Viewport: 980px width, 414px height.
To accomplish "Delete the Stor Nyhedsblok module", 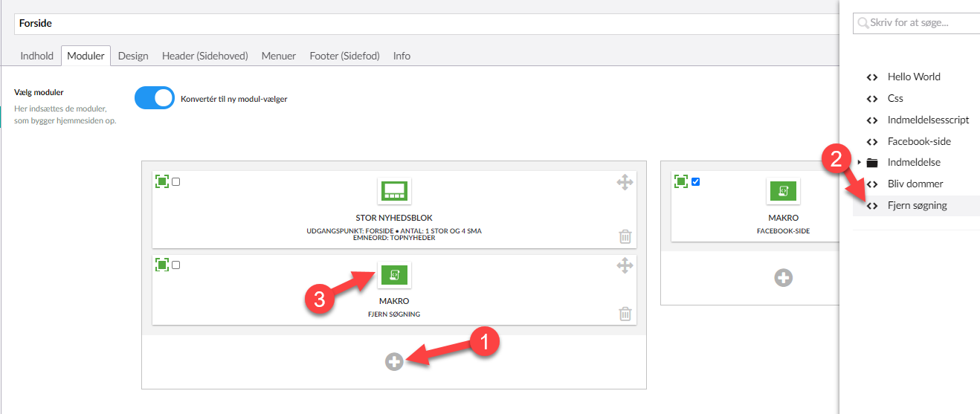I will [625, 236].
